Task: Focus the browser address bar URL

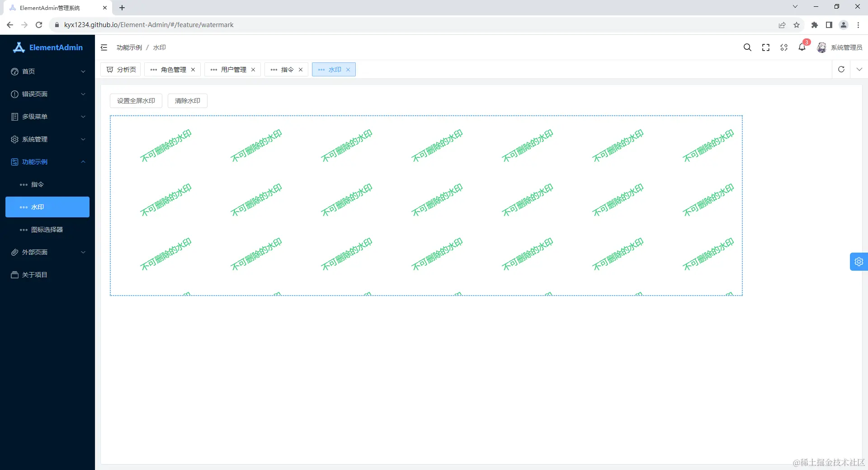Action: pos(149,25)
